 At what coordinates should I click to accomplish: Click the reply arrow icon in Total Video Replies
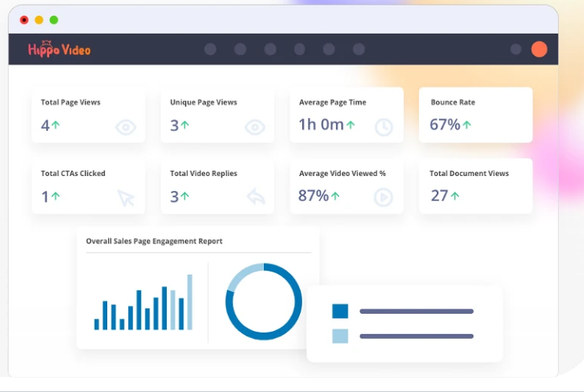[256, 196]
